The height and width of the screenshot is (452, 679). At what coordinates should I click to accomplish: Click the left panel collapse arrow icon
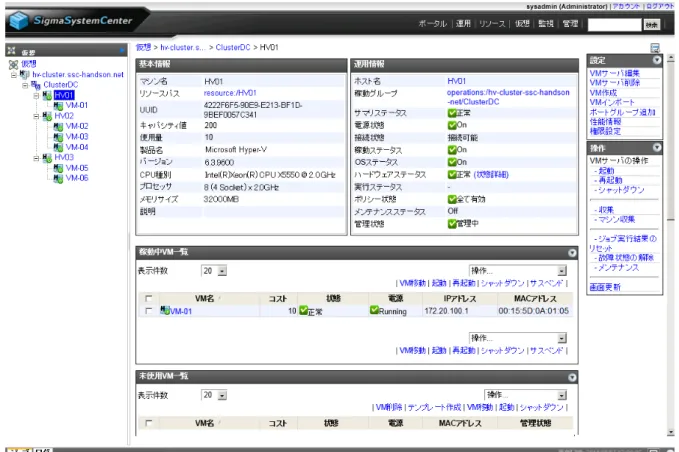(x=122, y=51)
